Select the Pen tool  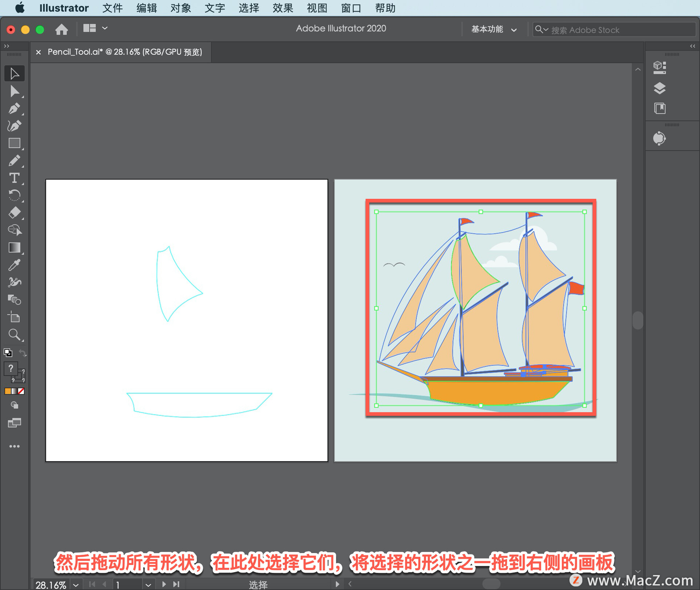pos(15,109)
